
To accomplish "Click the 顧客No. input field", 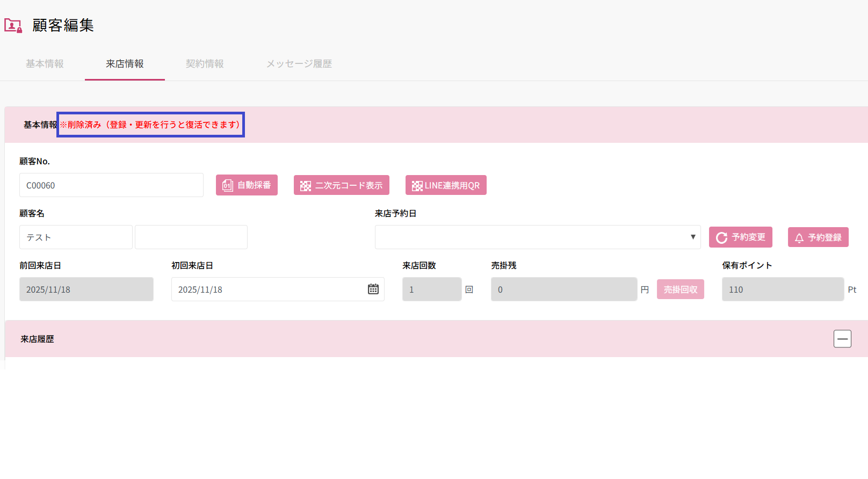I will pos(111,185).
